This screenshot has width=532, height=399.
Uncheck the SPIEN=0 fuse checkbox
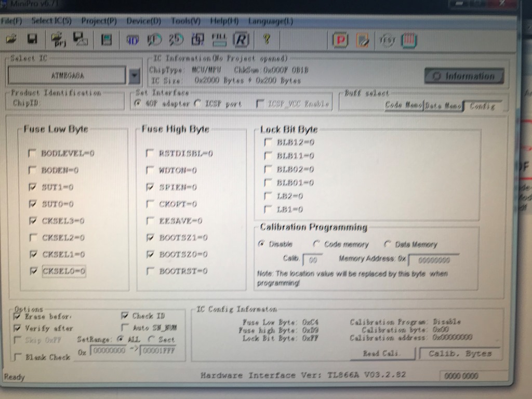click(151, 187)
